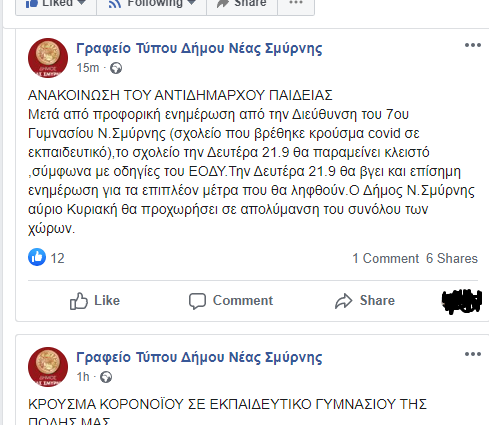Open the 1 Comment link

[386, 258]
